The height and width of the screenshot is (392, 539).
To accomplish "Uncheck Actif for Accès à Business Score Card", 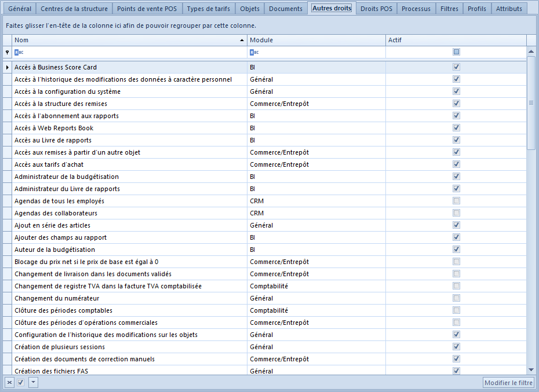I will 456,67.
